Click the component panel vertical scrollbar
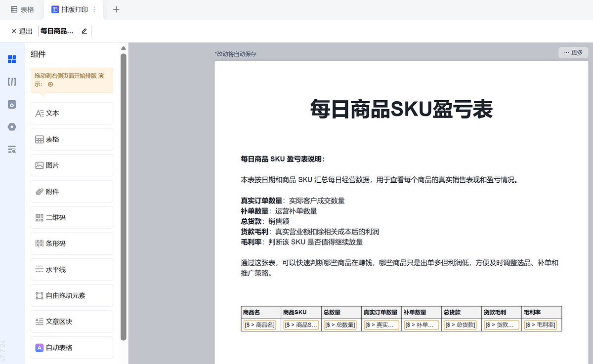Viewport: 593px width, 364px height. [x=124, y=198]
